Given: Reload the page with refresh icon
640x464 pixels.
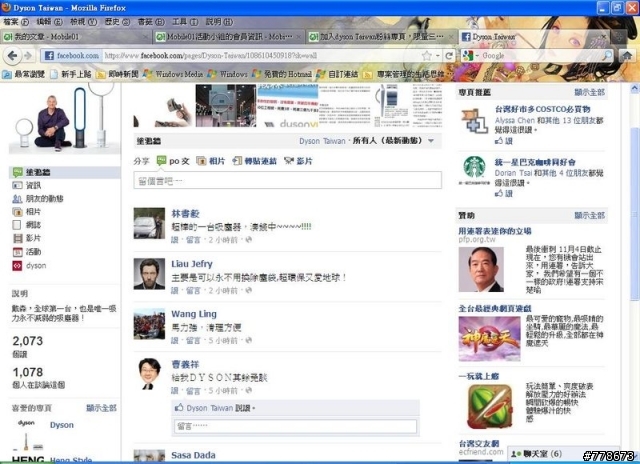Looking at the screenshot, I should pyautogui.click(x=449, y=56).
